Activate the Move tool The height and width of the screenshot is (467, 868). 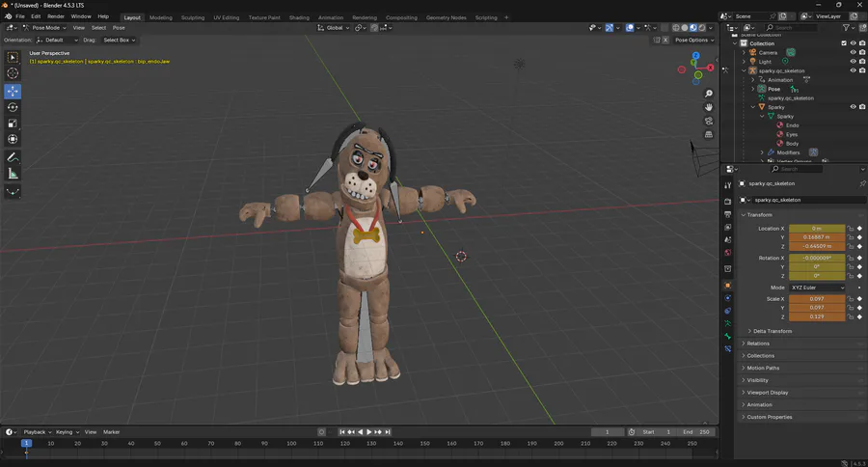click(13, 91)
